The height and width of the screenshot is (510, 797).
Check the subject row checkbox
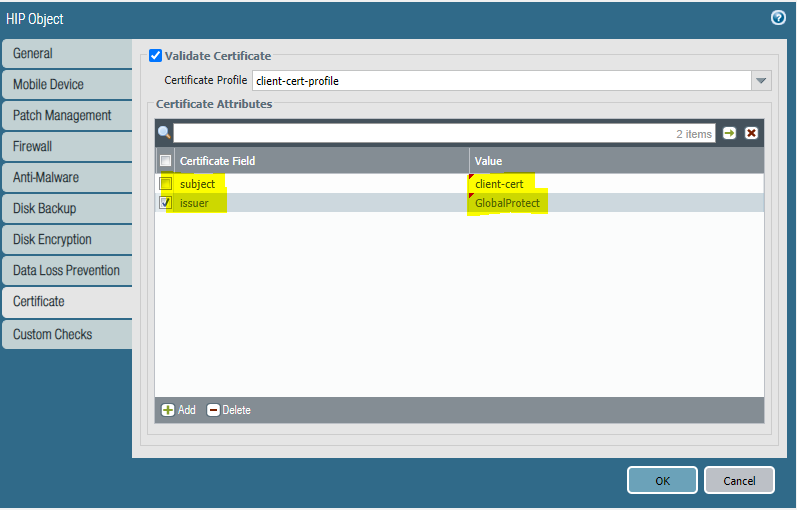[165, 183]
